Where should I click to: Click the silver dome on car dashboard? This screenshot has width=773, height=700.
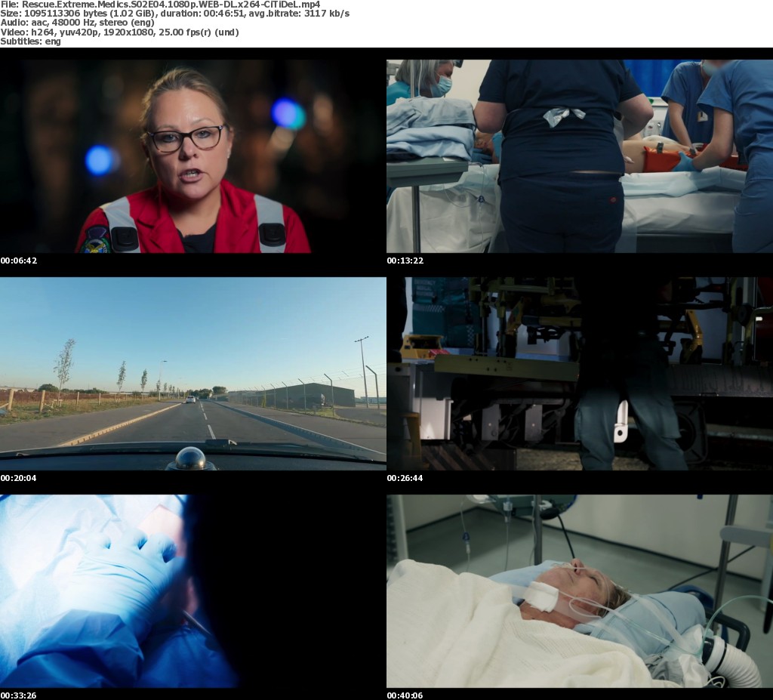191,458
